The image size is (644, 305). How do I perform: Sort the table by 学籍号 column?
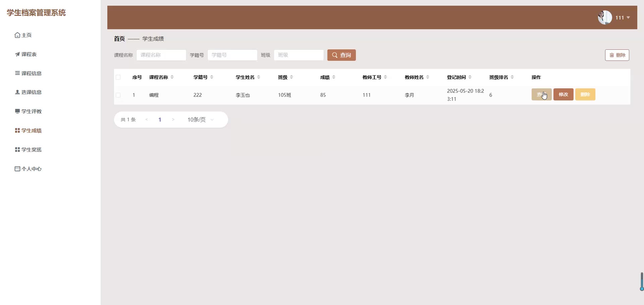pos(212,77)
